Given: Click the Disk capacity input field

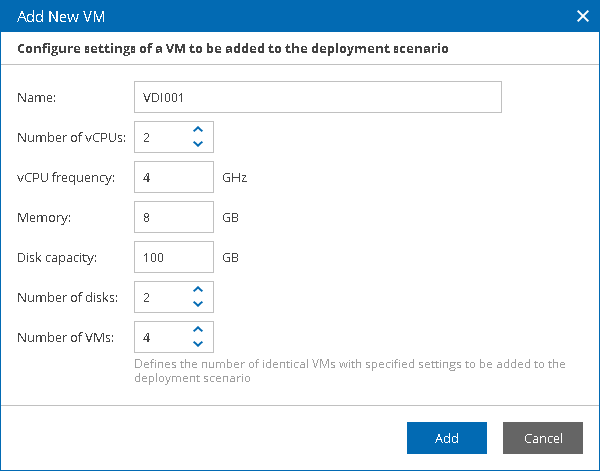Looking at the screenshot, I should 173,257.
